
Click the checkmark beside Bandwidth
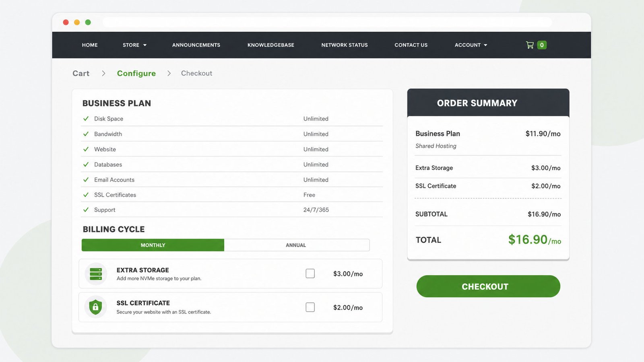click(x=86, y=134)
